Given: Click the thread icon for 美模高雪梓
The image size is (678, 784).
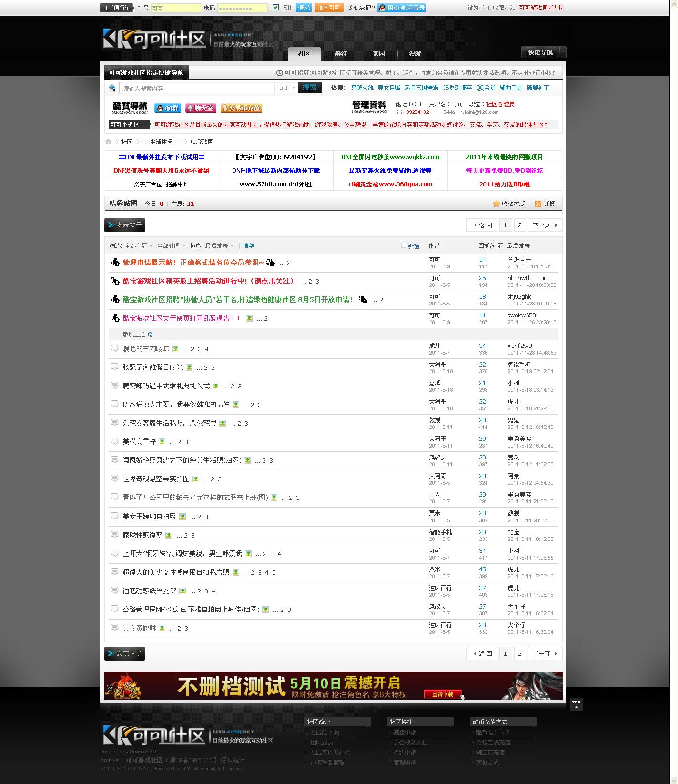Looking at the screenshot, I should tap(114, 441).
